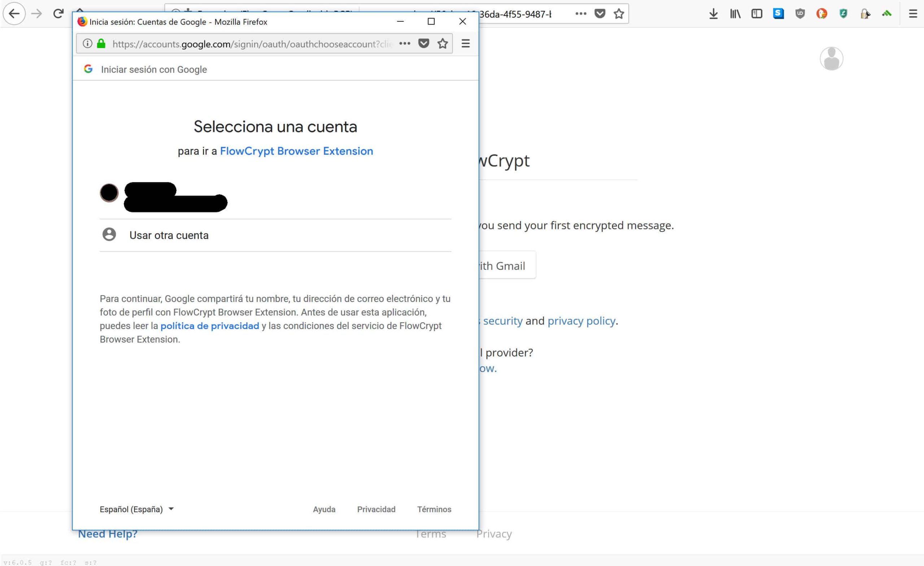Click the Ayuda footer link
This screenshot has height=566, width=924.
(x=324, y=509)
